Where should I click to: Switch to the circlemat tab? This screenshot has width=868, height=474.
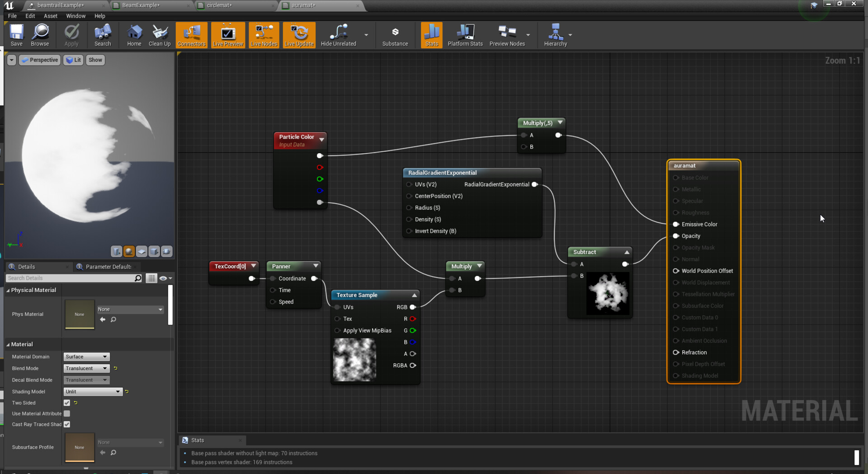click(x=219, y=5)
